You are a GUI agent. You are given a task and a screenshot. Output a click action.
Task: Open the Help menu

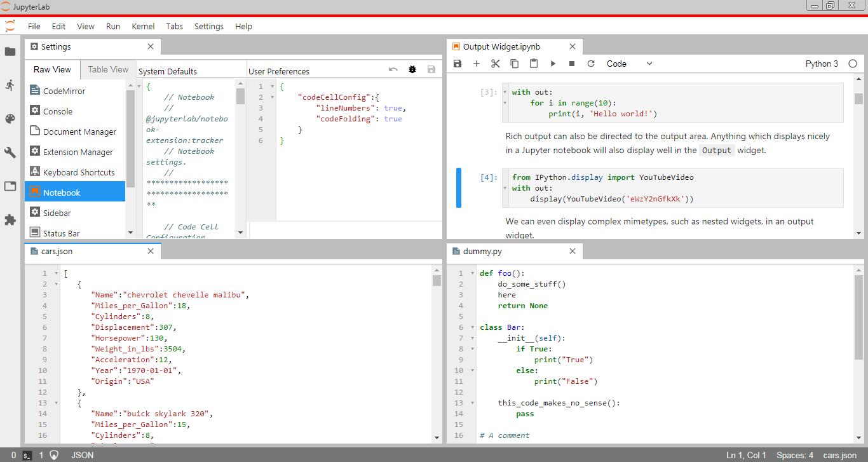tap(243, 26)
